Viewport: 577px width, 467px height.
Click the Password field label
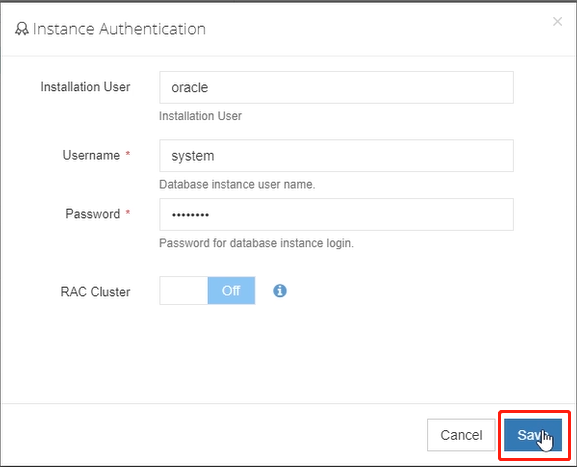click(x=93, y=214)
